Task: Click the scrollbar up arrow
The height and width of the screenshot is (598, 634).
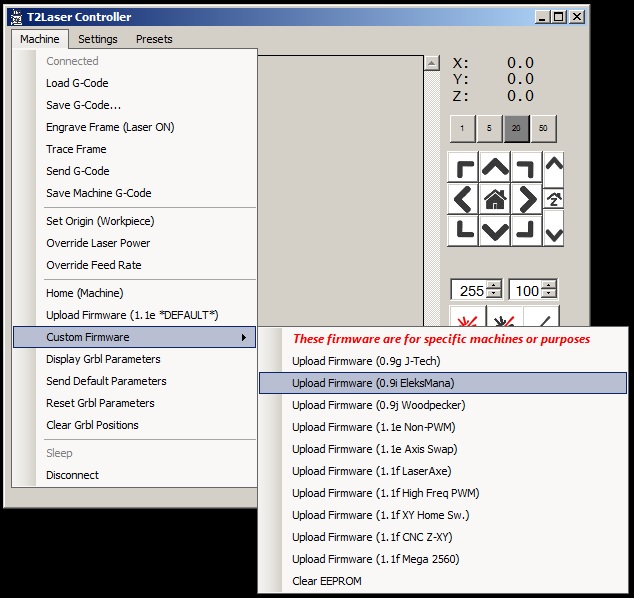Action: (432, 63)
